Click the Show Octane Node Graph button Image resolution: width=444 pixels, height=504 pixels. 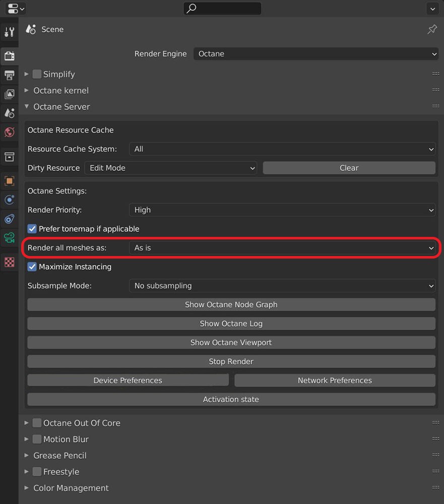231,304
